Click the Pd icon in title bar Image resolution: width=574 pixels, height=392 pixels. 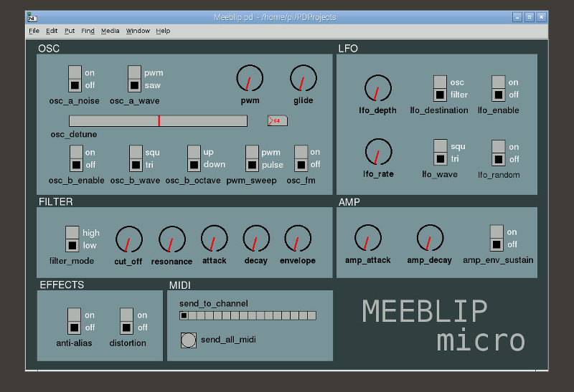point(32,17)
